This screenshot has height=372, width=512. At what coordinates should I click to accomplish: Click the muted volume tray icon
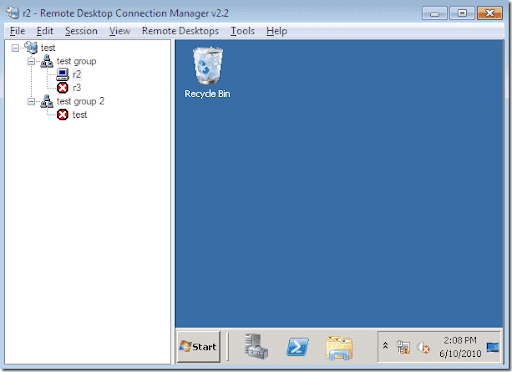424,347
